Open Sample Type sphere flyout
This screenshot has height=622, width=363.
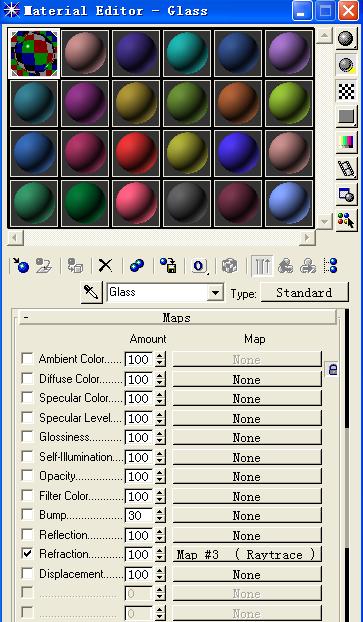(x=346, y=39)
